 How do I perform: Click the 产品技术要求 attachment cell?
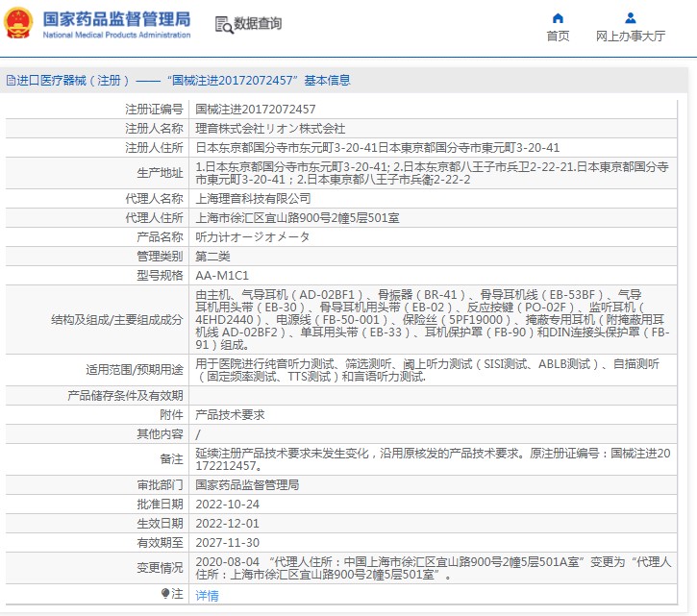pos(230,414)
